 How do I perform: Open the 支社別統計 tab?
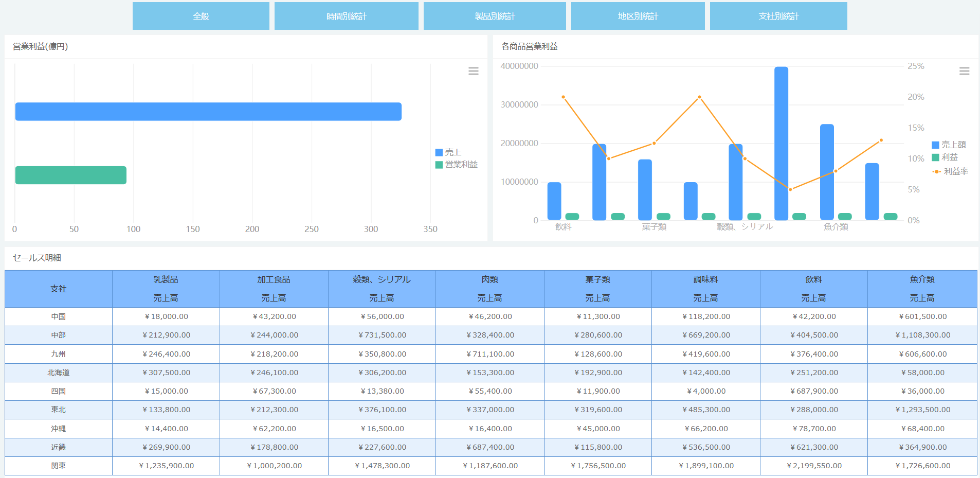778,16
